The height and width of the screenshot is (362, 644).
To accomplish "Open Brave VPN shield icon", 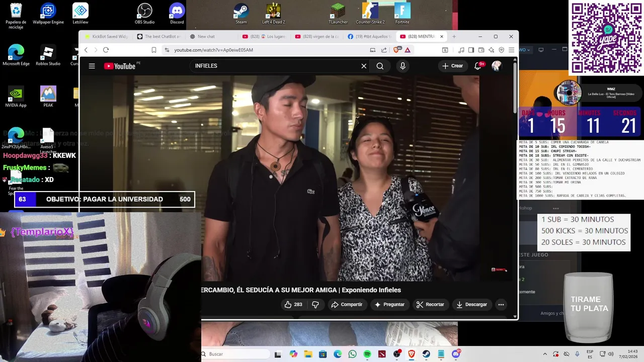I will click(502, 50).
